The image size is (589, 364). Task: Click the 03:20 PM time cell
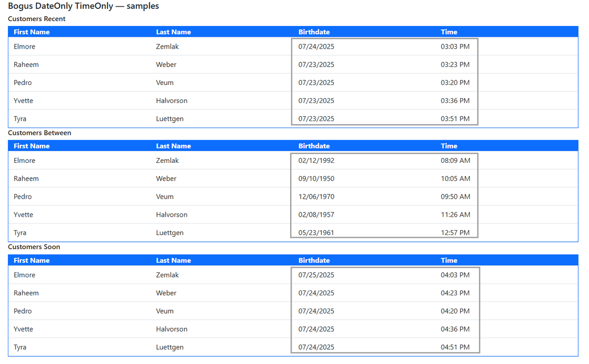pos(455,82)
